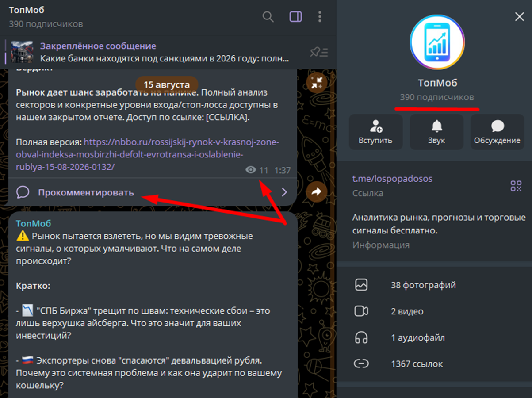The image size is (532, 398).
Task: Click the photo icon beside 38 фотографий
Action: pos(361,285)
